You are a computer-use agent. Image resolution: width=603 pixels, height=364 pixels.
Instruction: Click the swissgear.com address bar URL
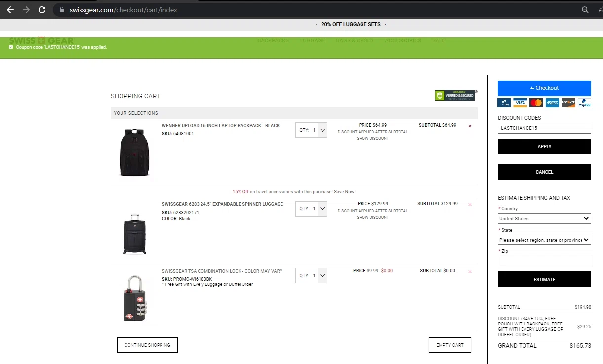(x=123, y=10)
